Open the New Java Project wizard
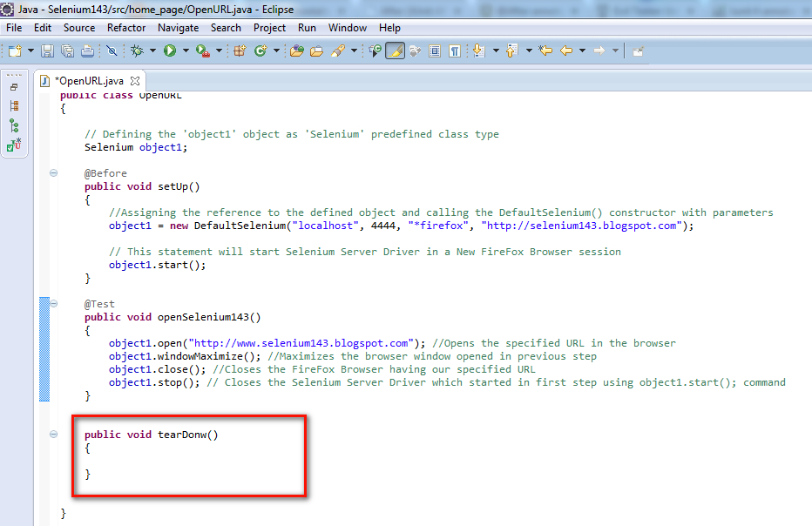This screenshot has width=812, height=526. click(x=240, y=51)
